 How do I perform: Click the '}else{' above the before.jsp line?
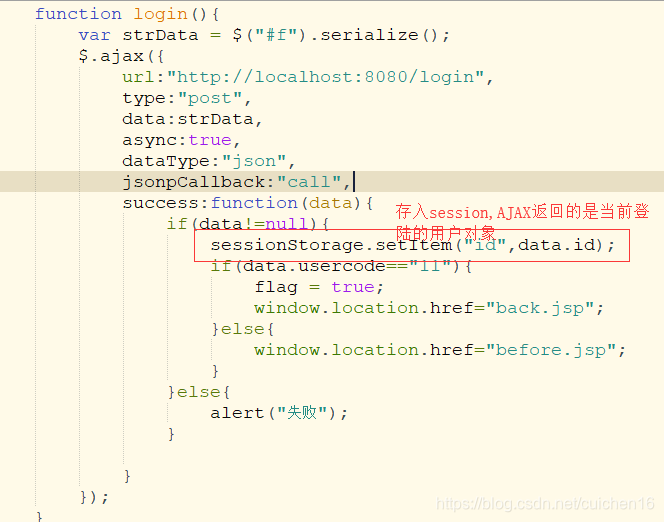(243, 329)
